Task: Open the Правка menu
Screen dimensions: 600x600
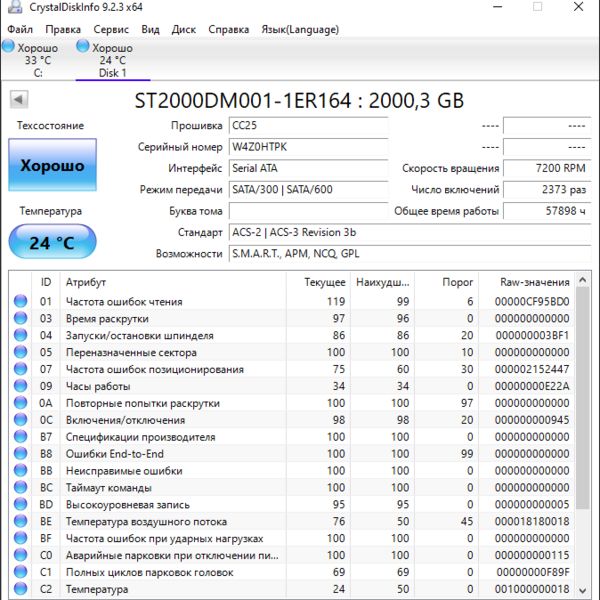Action: pyautogui.click(x=63, y=29)
